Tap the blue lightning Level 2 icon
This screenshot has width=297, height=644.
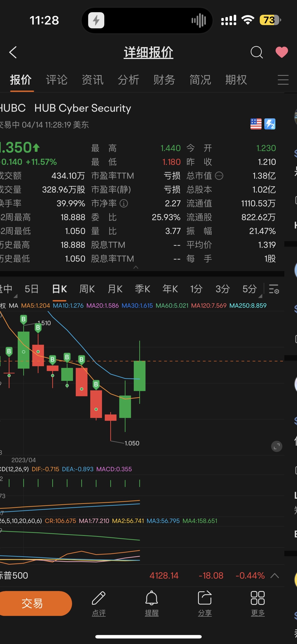[x=270, y=124]
